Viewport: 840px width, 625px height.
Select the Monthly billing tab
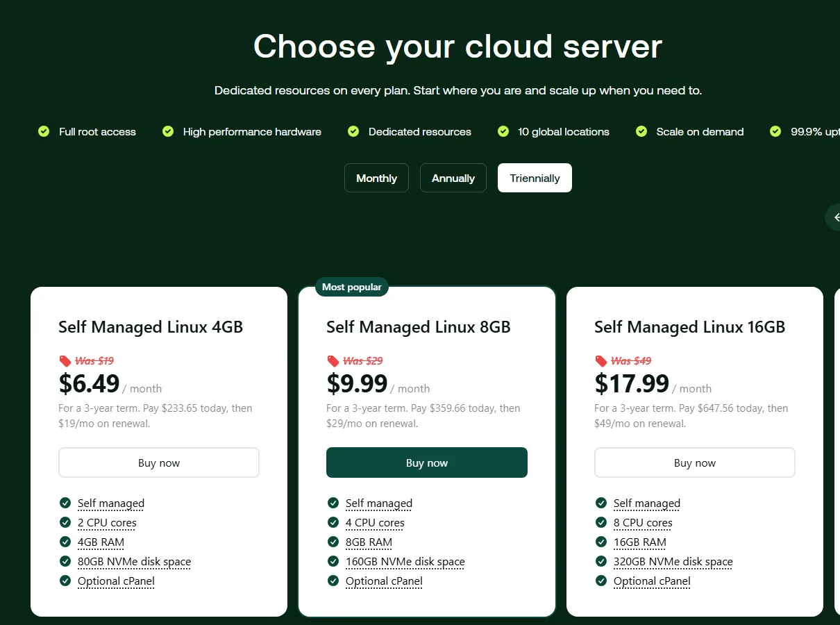pos(376,178)
